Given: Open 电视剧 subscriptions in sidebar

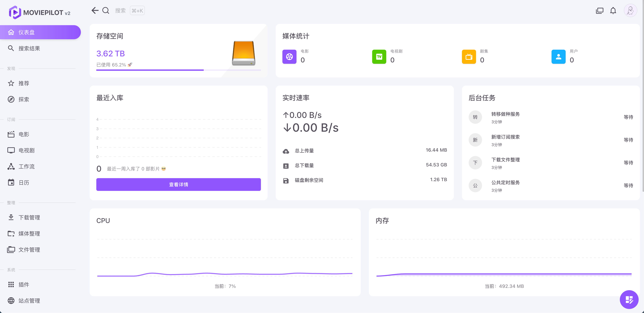Looking at the screenshot, I should 40,150.
